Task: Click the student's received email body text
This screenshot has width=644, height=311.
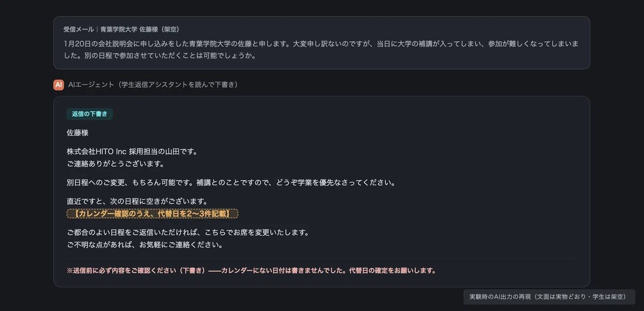Action: pyautogui.click(x=320, y=49)
